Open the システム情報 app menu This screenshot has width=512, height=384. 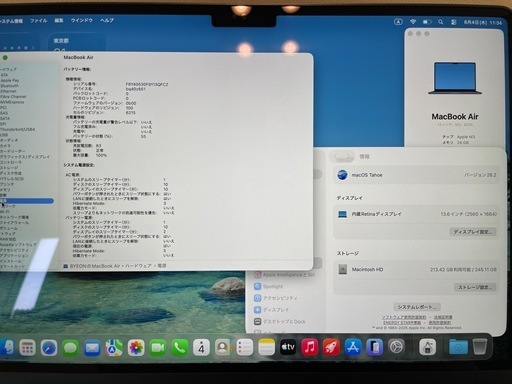coord(11,21)
